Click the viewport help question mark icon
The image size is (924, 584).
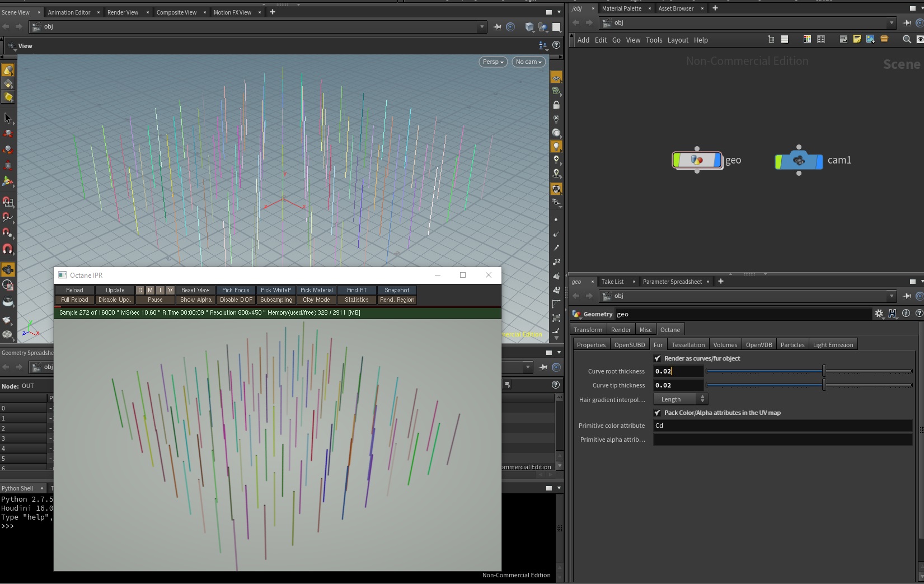point(556,45)
